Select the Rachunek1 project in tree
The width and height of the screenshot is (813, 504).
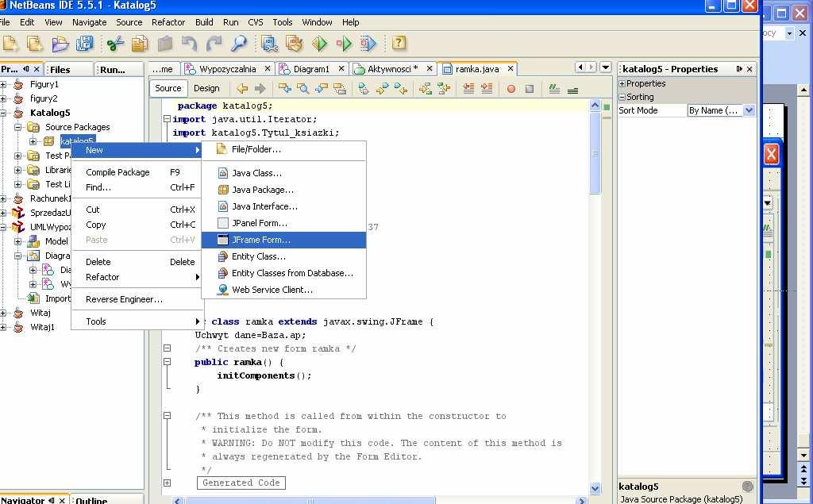click(50, 198)
